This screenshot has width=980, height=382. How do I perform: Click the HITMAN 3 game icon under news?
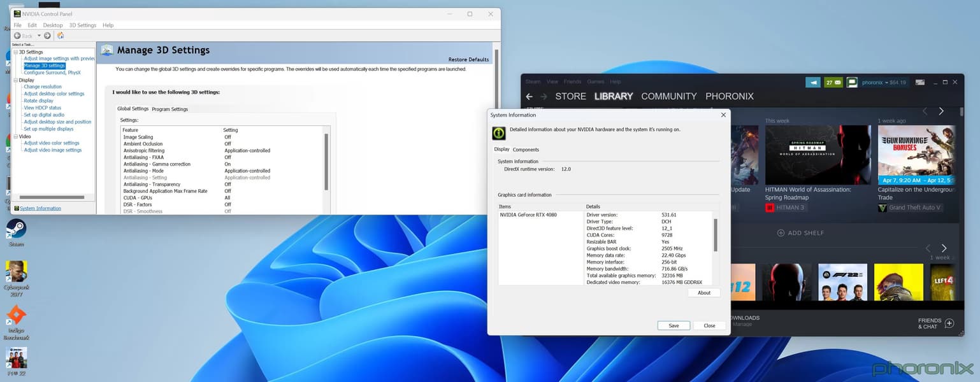point(770,208)
